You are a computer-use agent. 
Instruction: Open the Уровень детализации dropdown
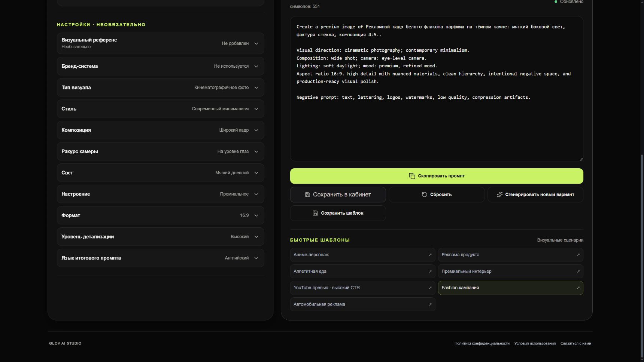[x=160, y=237]
